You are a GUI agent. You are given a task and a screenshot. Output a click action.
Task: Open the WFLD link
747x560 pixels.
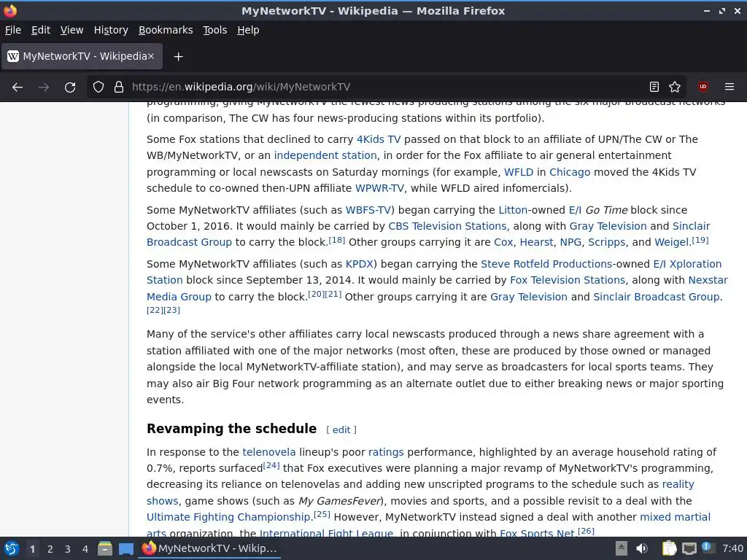click(519, 172)
